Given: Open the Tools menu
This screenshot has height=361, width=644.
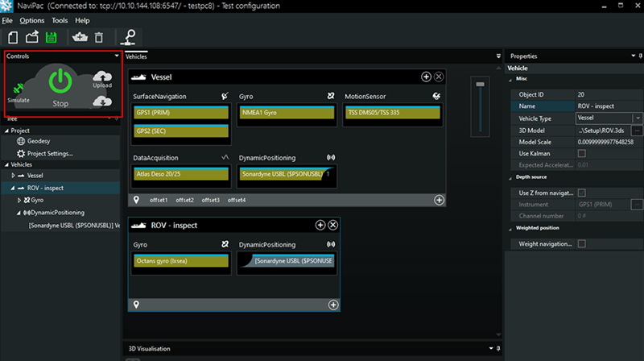Looking at the screenshot, I should click(x=60, y=21).
